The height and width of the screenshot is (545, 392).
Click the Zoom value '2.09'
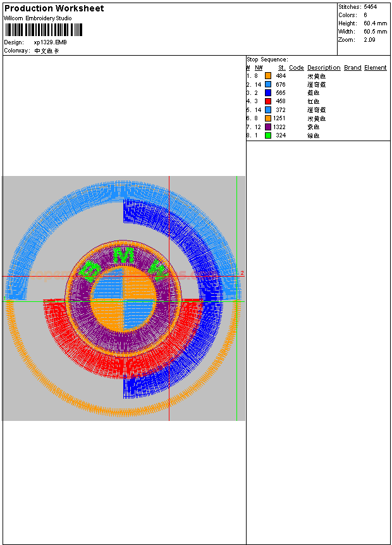[x=369, y=40]
